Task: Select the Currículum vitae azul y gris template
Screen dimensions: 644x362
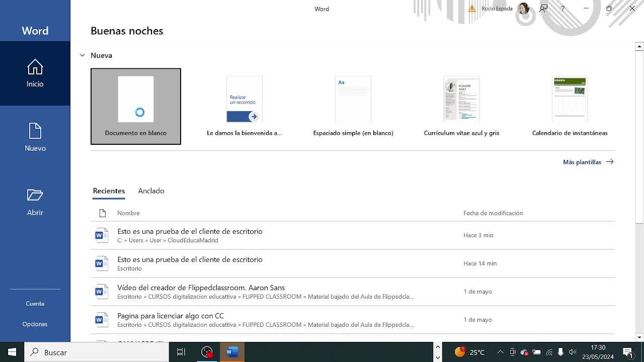Action: pos(461,107)
